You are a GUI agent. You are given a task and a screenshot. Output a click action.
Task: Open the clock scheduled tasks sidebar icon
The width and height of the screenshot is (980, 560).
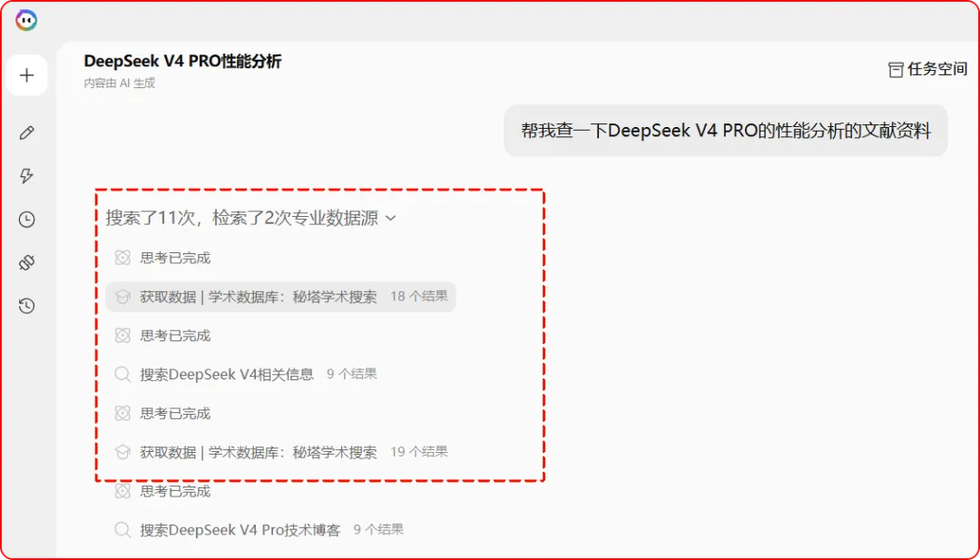point(27,220)
